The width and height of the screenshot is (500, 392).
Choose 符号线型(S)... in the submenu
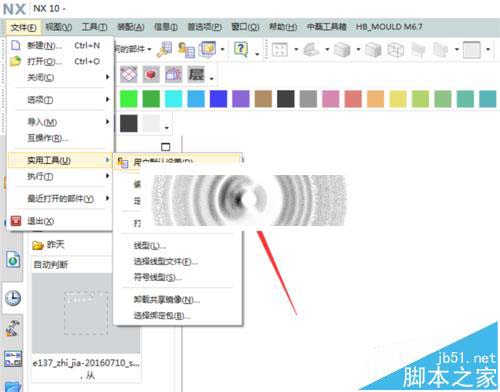178,277
